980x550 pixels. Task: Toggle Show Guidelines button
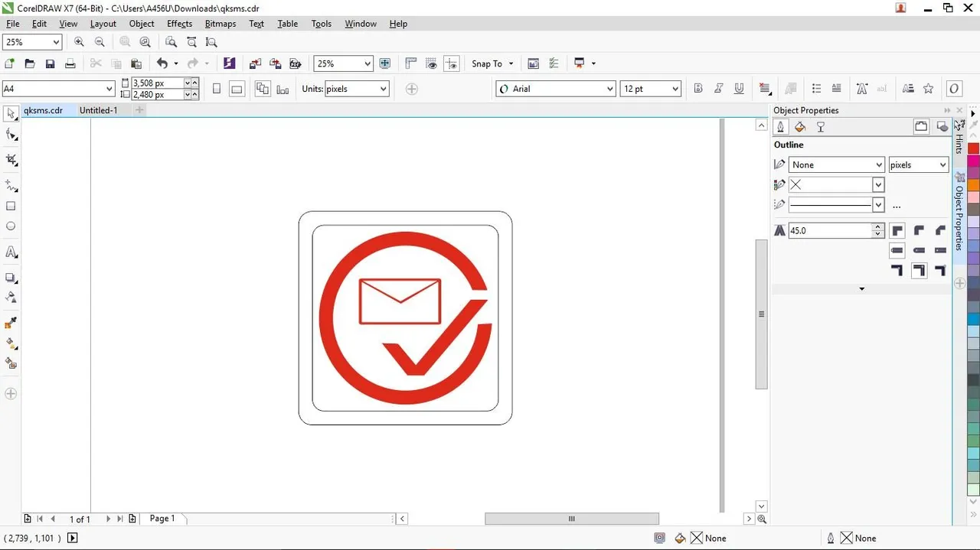click(452, 63)
